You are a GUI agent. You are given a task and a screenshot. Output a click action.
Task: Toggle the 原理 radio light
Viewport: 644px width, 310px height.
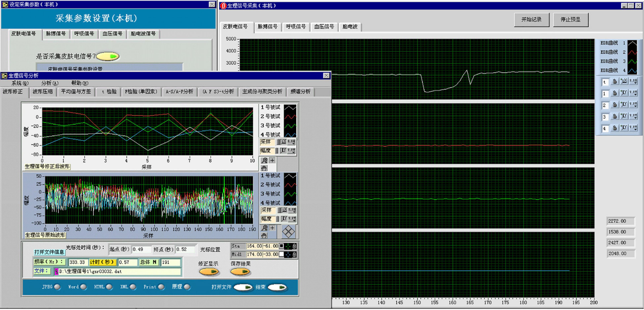[x=187, y=287]
